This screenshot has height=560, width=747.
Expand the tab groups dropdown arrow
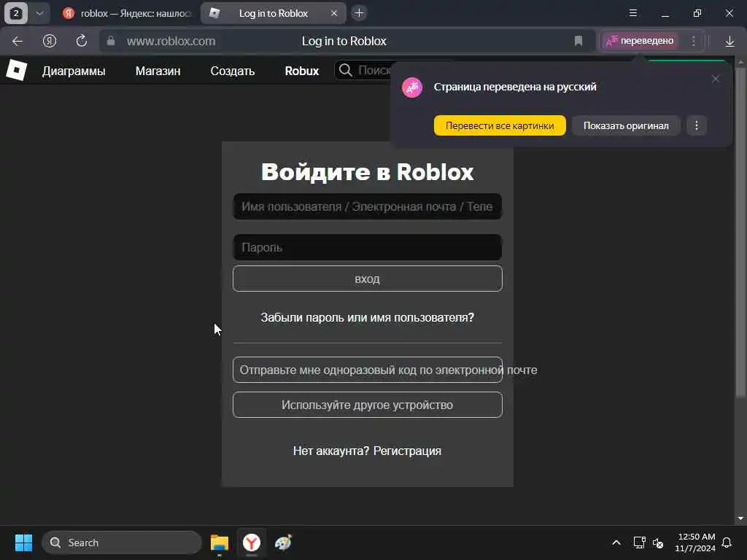pos(39,13)
